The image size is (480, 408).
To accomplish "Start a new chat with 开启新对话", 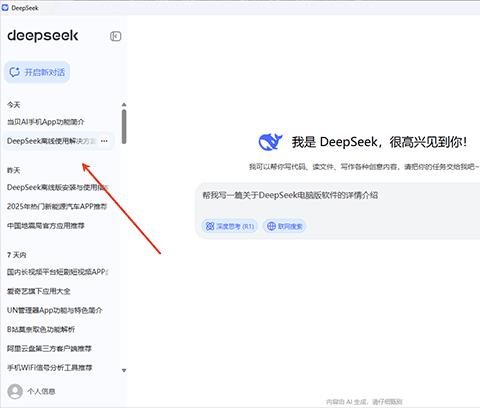I will (x=37, y=72).
